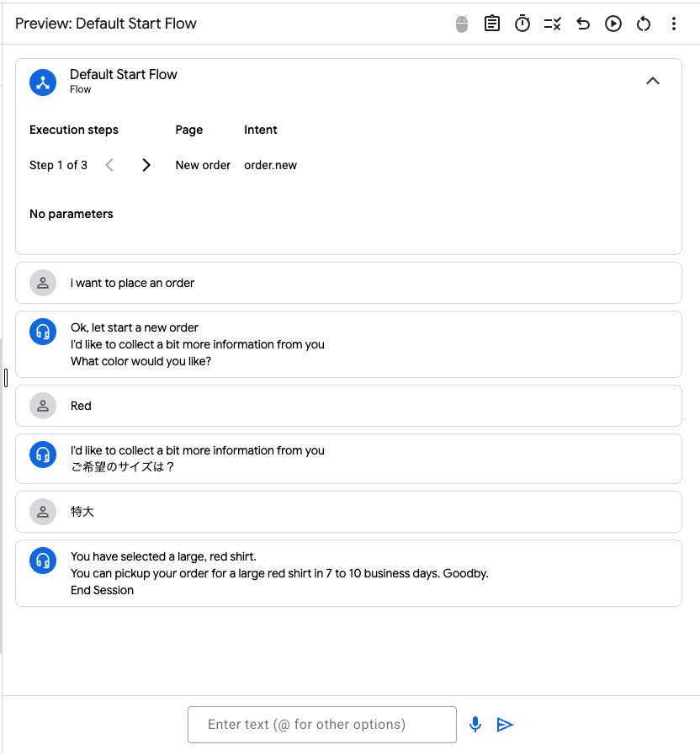Open the clipboard test case icon
The image size is (700, 755).
[x=492, y=24]
